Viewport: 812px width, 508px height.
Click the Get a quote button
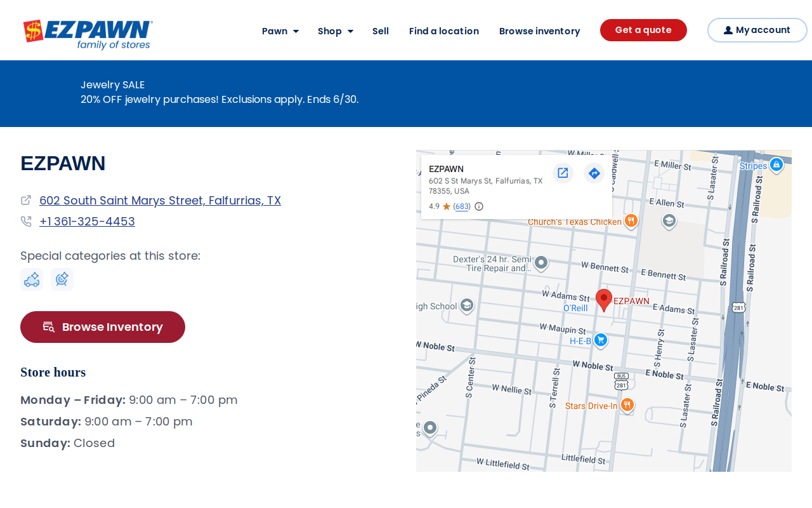coord(643,30)
